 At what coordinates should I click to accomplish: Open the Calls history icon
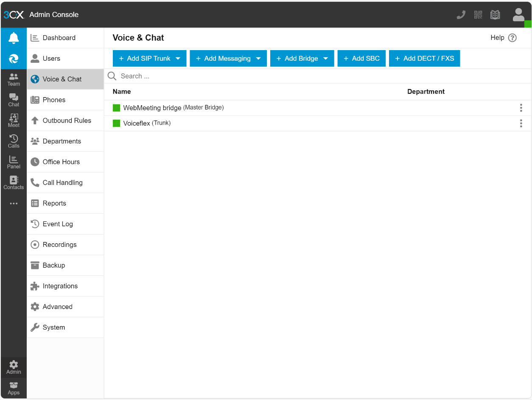[13, 141]
